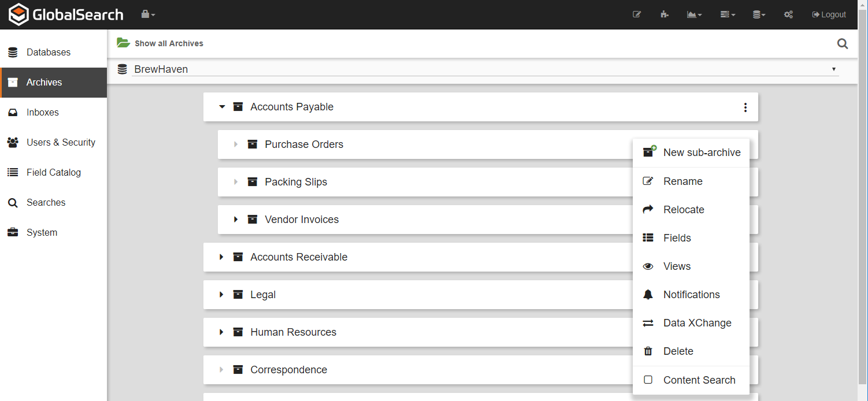Viewport: 868px width, 401px height.
Task: Expand the Legal archive
Action: [221, 295]
